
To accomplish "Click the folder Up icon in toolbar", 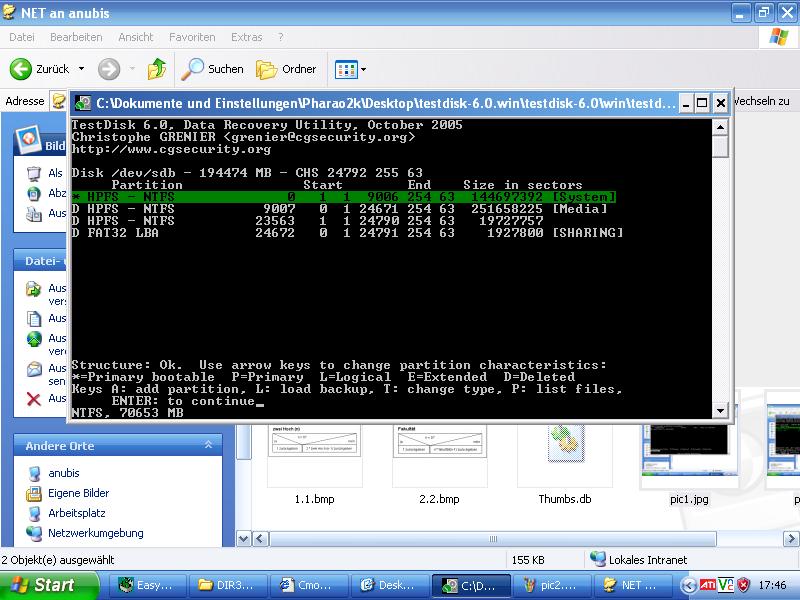I will pos(157,69).
